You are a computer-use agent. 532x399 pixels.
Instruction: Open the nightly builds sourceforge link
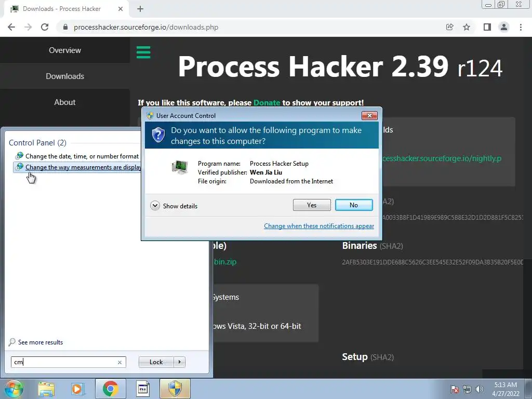click(x=442, y=158)
